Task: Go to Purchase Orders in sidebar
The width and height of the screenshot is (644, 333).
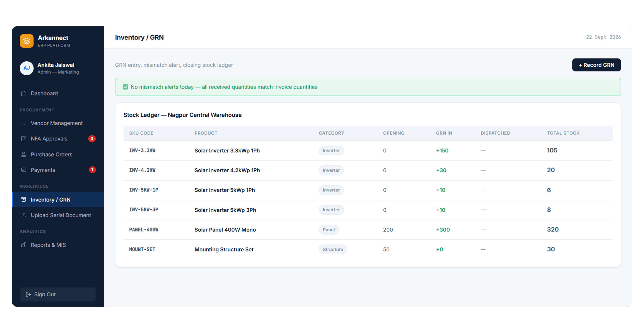Action: pos(58,154)
